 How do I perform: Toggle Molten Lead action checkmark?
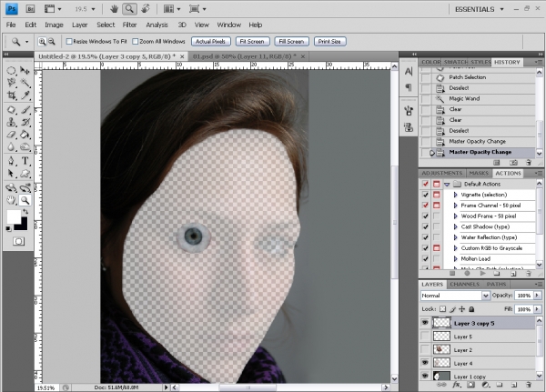click(x=426, y=258)
